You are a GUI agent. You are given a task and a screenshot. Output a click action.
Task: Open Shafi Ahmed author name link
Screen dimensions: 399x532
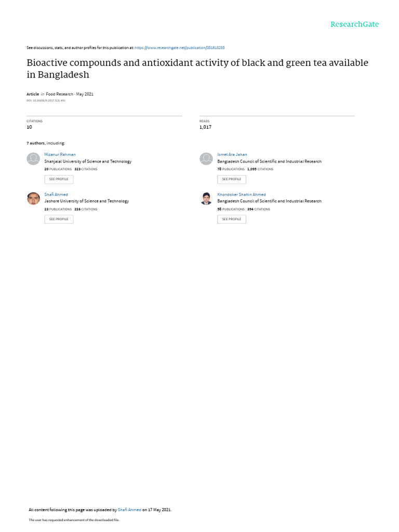(x=56, y=194)
